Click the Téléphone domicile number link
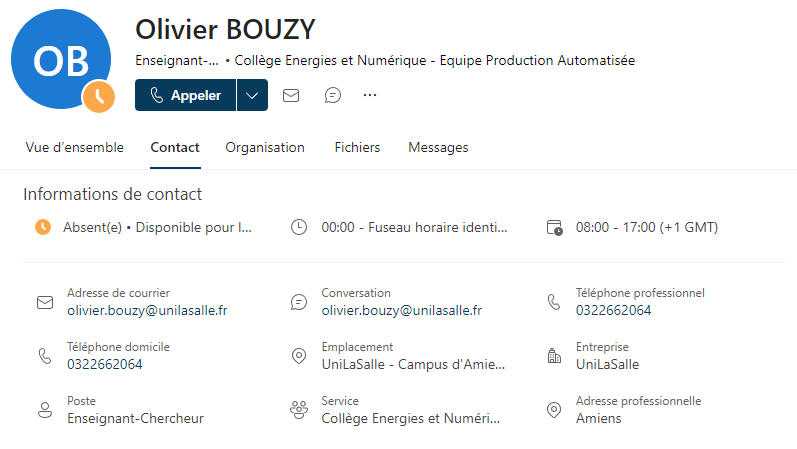Screen dimensions: 797x449 click(105, 364)
